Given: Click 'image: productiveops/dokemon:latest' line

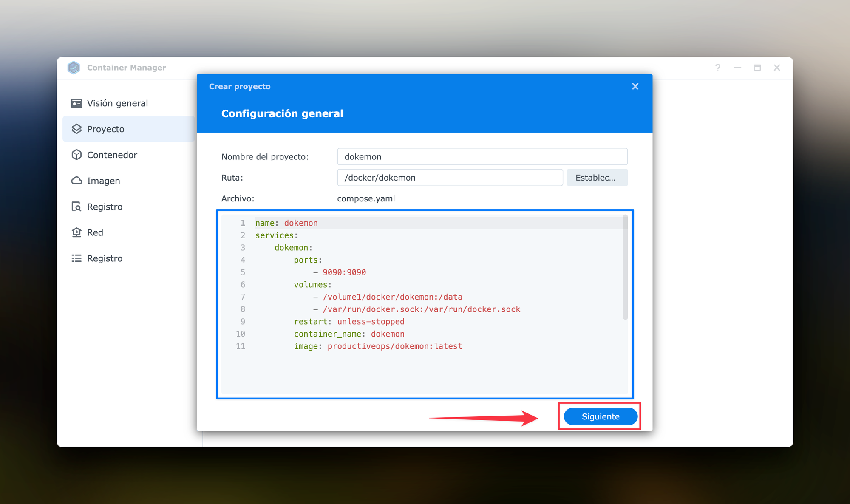Looking at the screenshot, I should coord(378,346).
